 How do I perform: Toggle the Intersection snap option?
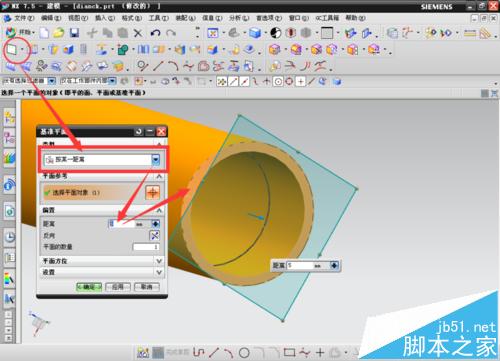tap(266, 81)
